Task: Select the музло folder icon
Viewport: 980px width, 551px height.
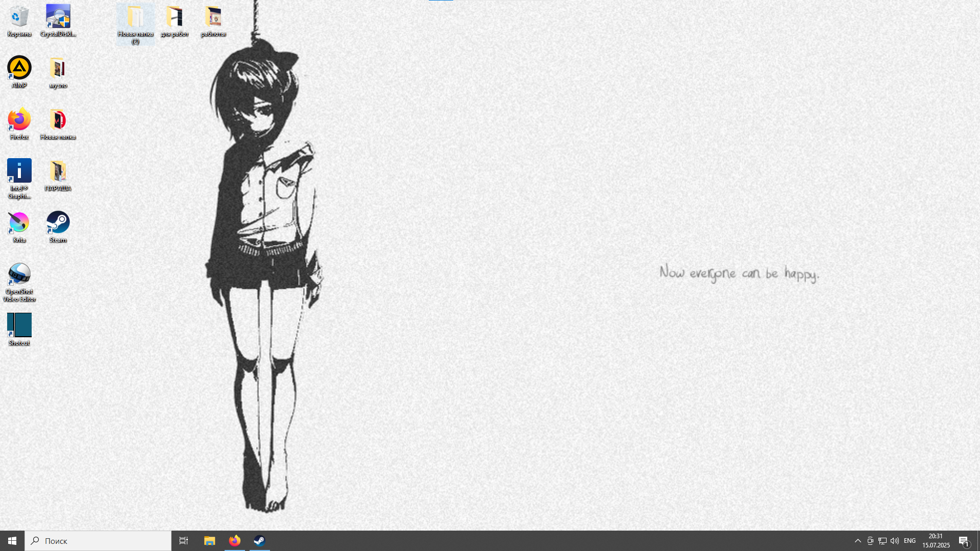Action: point(58,72)
